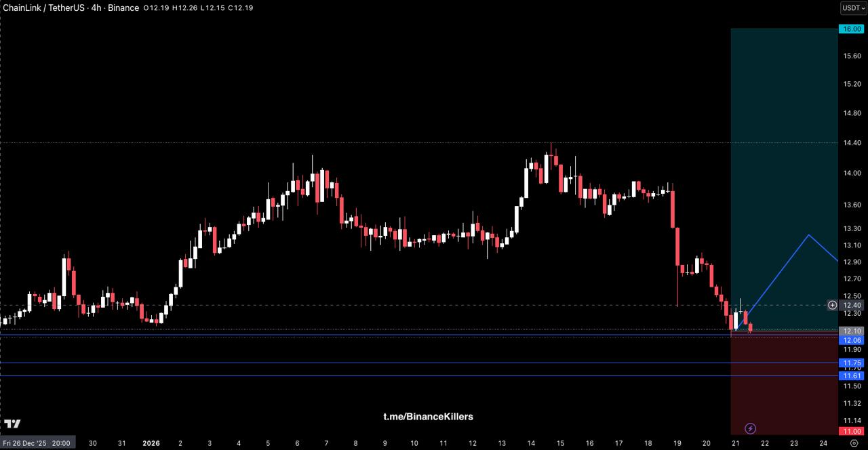Click the OHLC values in the chart header
The image size is (868, 450).
pos(198,8)
